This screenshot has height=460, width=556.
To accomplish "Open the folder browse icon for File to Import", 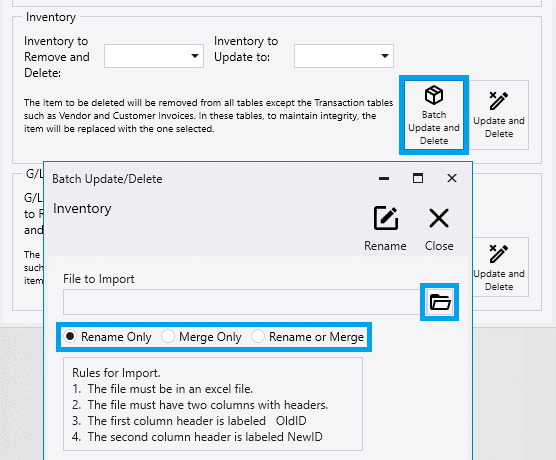I will coord(440,302).
